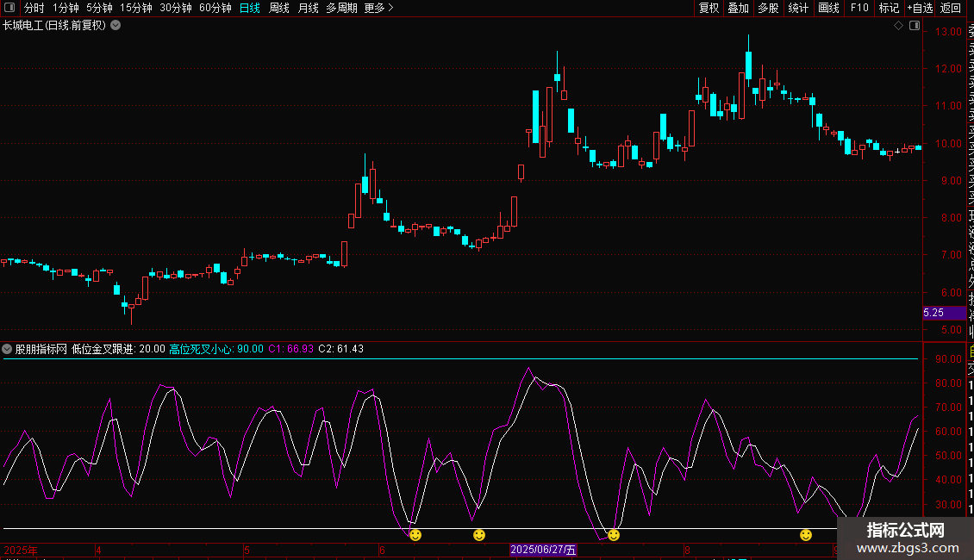Screen dimensions: 974x560
Task: Select the 1分钟 period
Action: click(x=66, y=8)
